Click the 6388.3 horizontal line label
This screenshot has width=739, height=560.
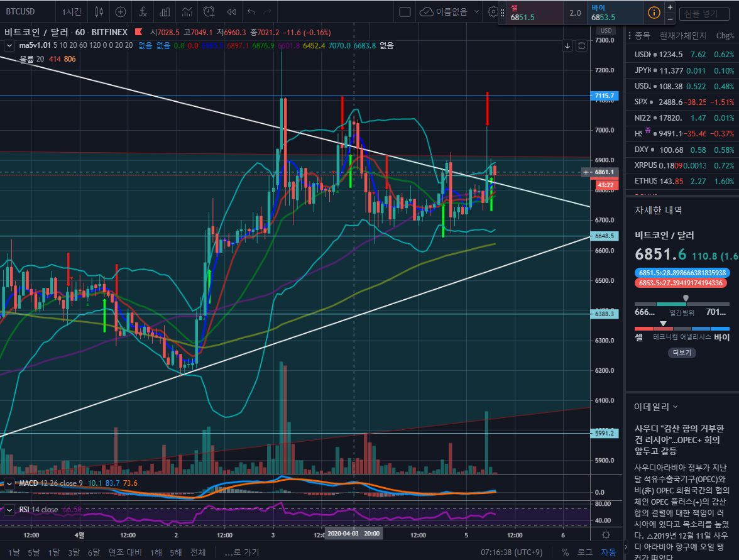(x=605, y=314)
